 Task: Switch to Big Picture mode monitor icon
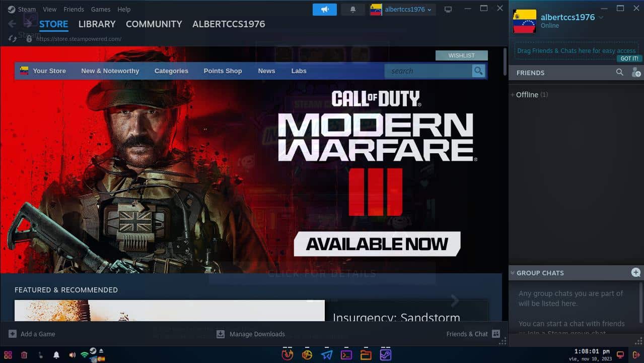pos(448,10)
